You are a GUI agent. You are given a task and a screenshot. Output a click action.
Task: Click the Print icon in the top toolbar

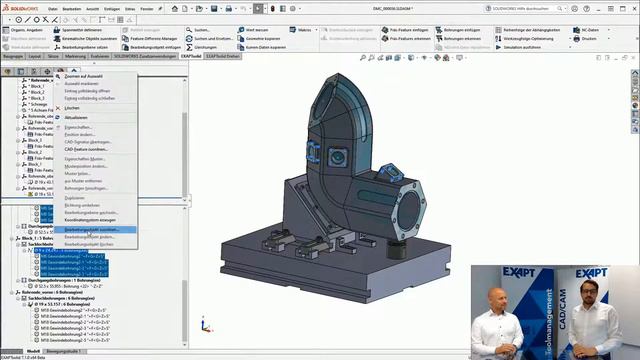[x=229, y=9]
